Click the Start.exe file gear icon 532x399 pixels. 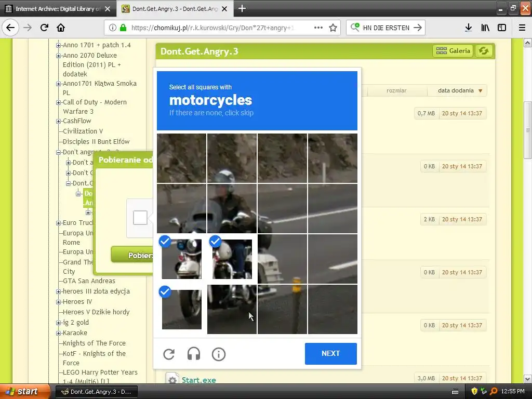click(172, 380)
